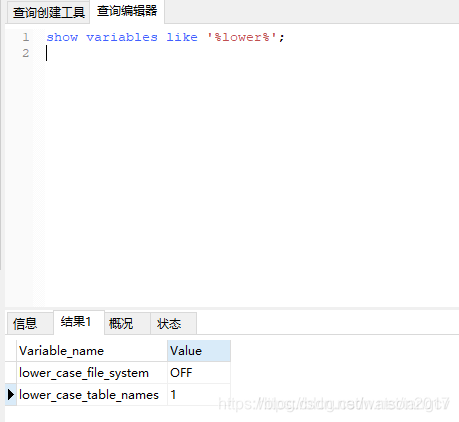Open the 结果1 tab
This screenshot has width=459, height=422.
(x=79, y=322)
